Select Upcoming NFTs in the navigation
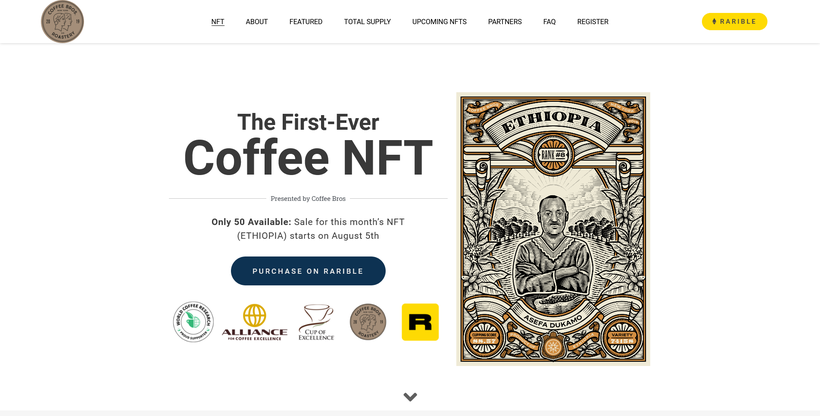Viewport: 820px width, 416px height. tap(439, 21)
